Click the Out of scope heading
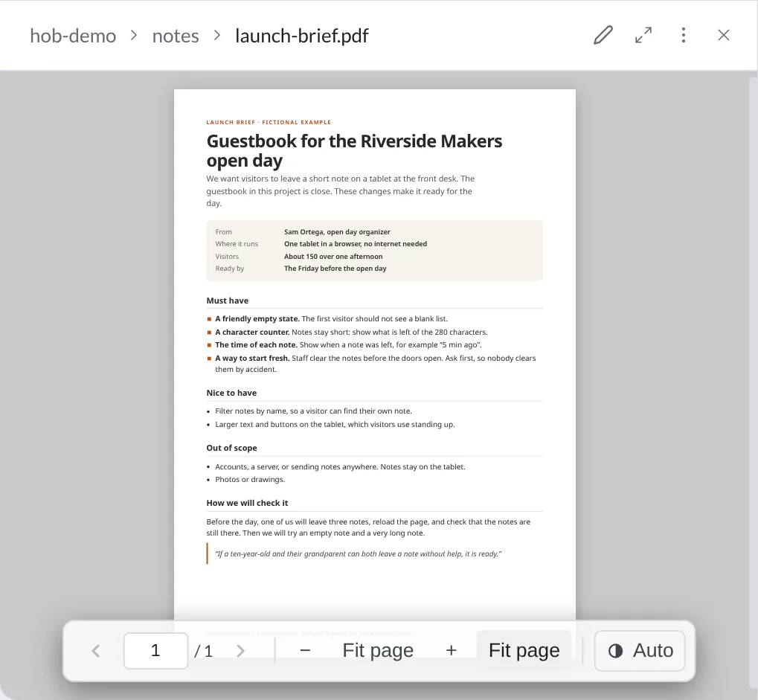 coord(231,448)
